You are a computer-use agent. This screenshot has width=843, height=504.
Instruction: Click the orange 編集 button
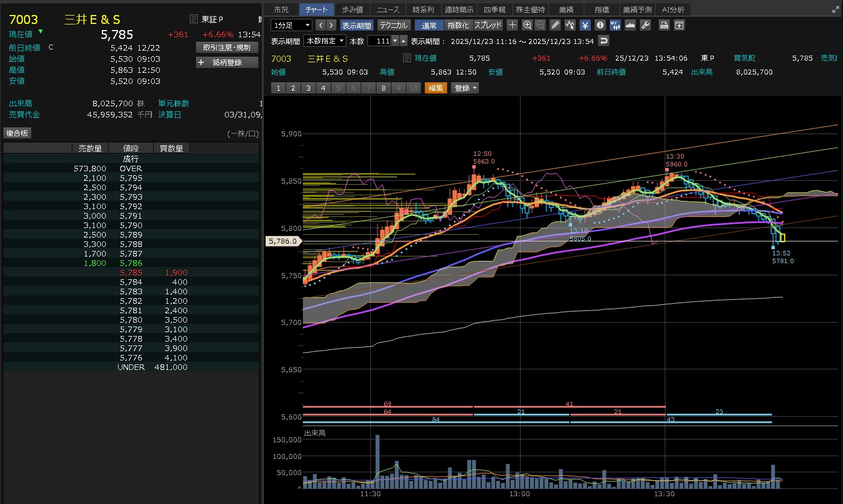[435, 88]
